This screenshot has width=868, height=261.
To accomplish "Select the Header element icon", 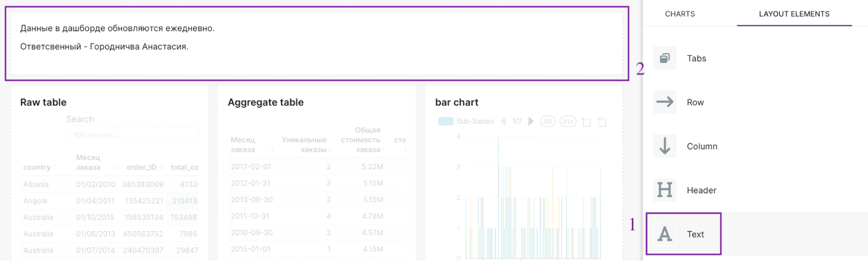I will [x=665, y=190].
